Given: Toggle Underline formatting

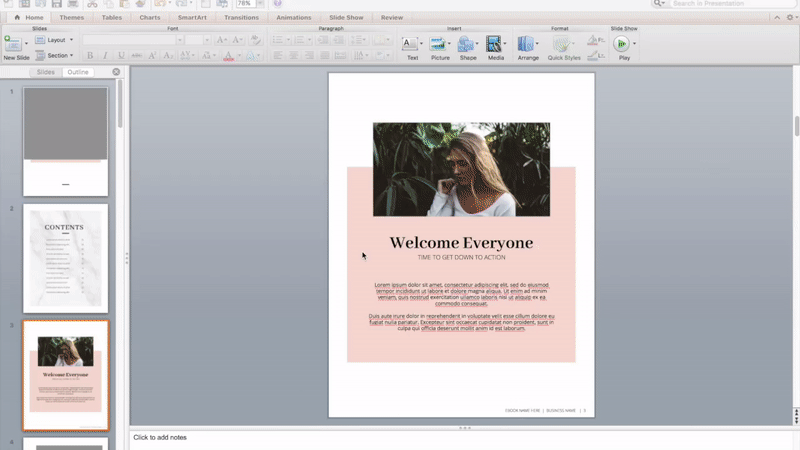Looking at the screenshot, I should (121, 55).
